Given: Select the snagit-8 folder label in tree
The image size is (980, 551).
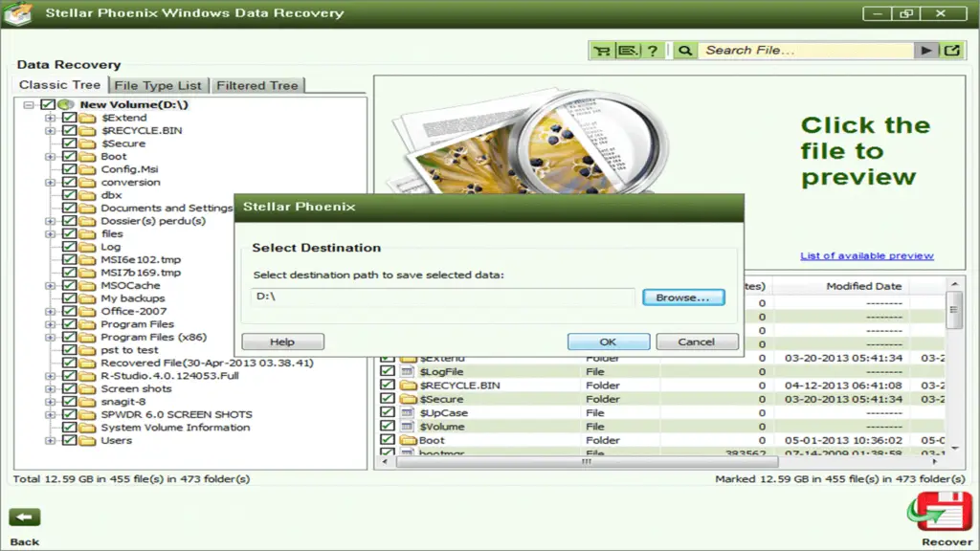Looking at the screenshot, I should (123, 402).
